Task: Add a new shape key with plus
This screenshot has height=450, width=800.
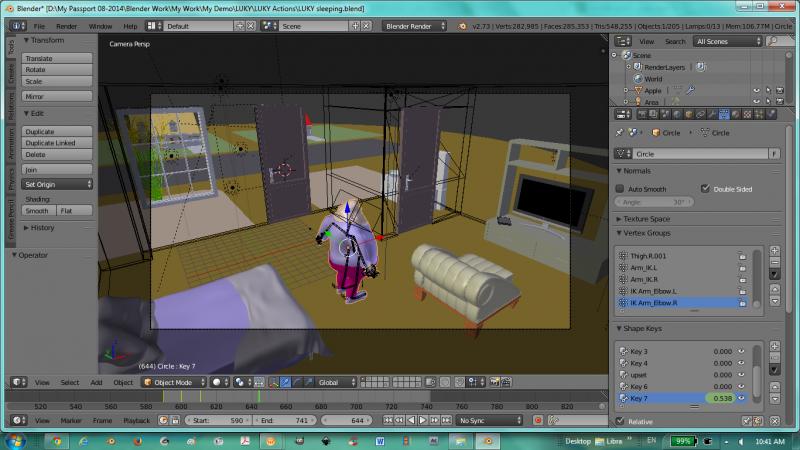Action: click(774, 346)
